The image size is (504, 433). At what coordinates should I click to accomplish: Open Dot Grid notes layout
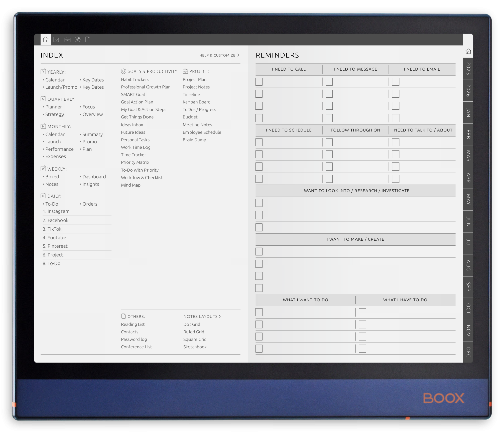(192, 324)
